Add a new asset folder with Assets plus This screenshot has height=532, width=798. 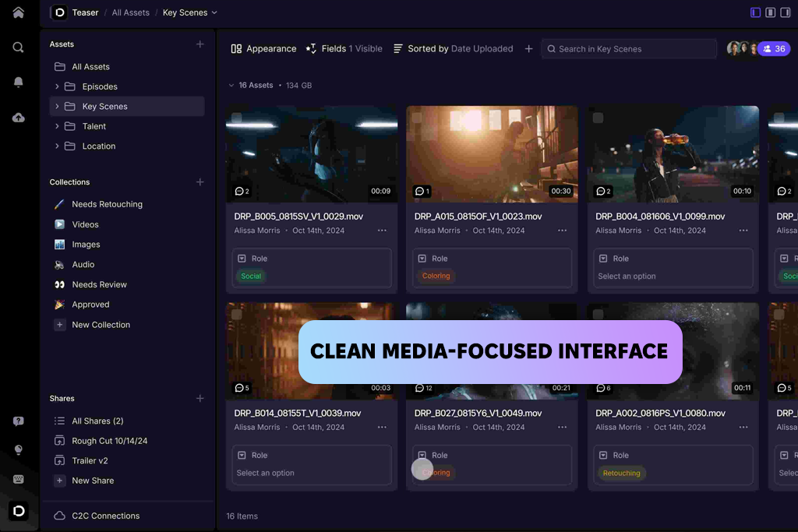(200, 44)
